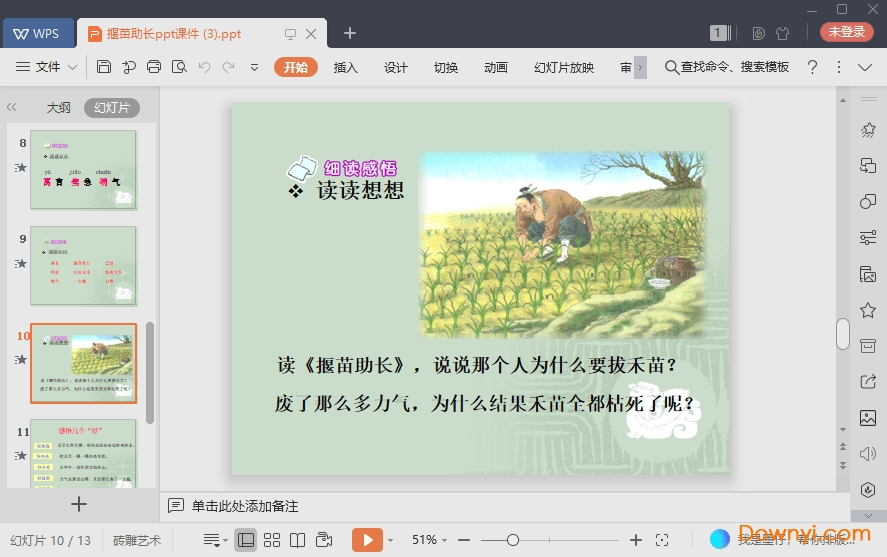Open the 动画 tab
The height and width of the screenshot is (557, 887).
pyautogui.click(x=496, y=67)
